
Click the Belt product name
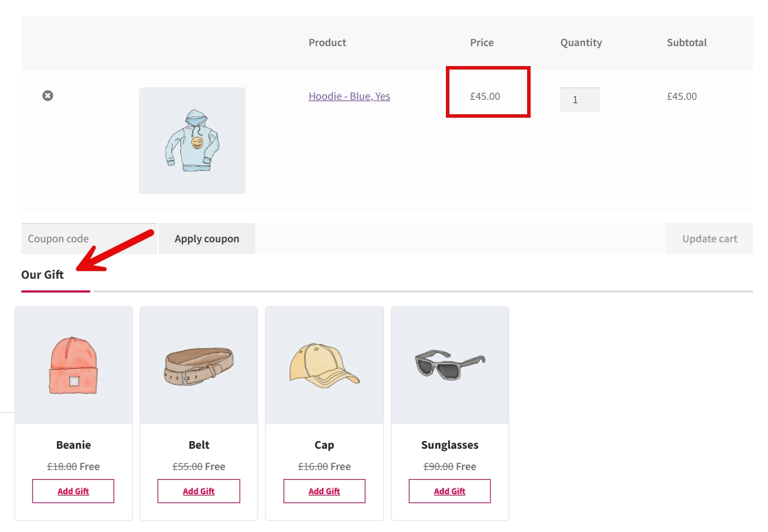coord(199,445)
